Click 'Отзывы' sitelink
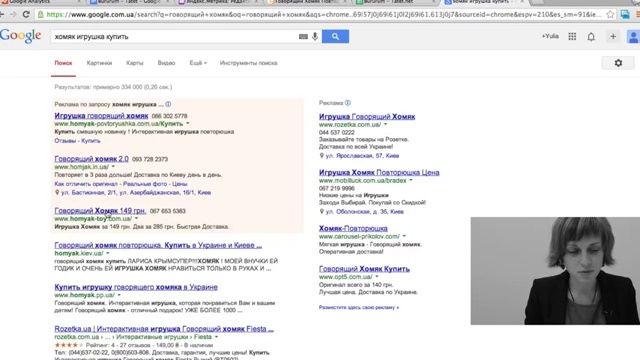 point(65,140)
